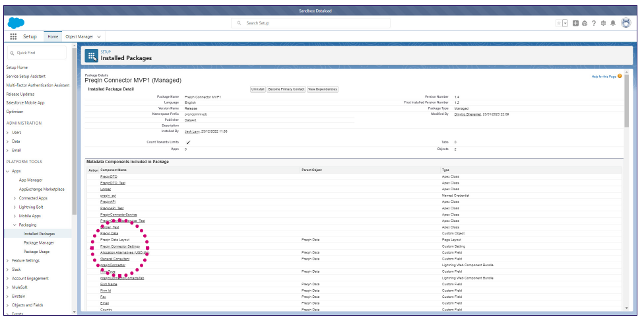The image size is (644, 319).
Task: Expand the MuleSoft section
Action: (8, 287)
